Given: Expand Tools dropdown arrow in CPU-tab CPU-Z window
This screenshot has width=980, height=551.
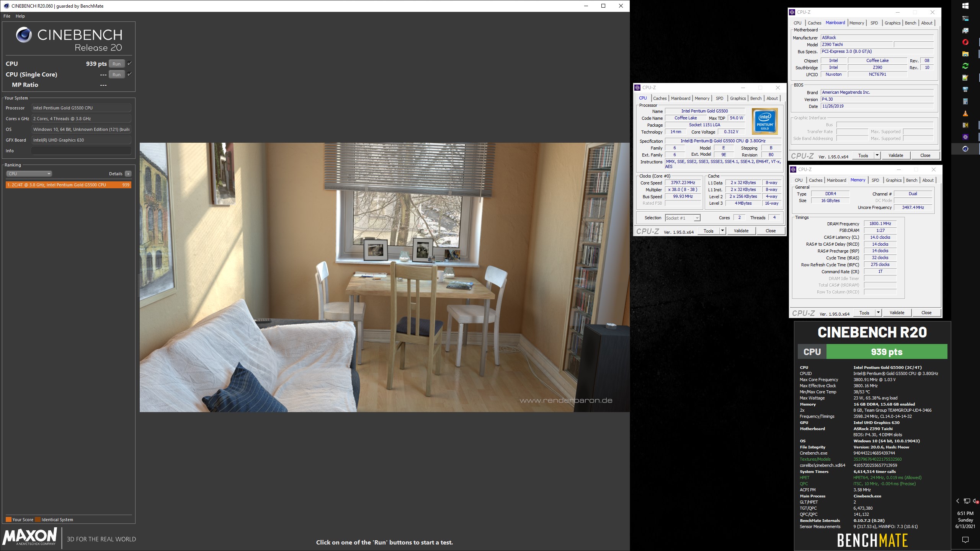Looking at the screenshot, I should click(722, 231).
